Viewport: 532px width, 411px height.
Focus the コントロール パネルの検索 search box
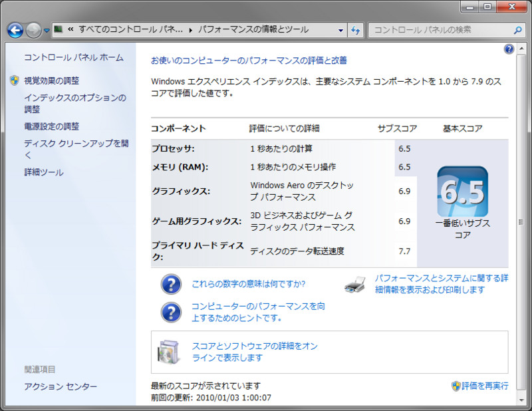441,30
